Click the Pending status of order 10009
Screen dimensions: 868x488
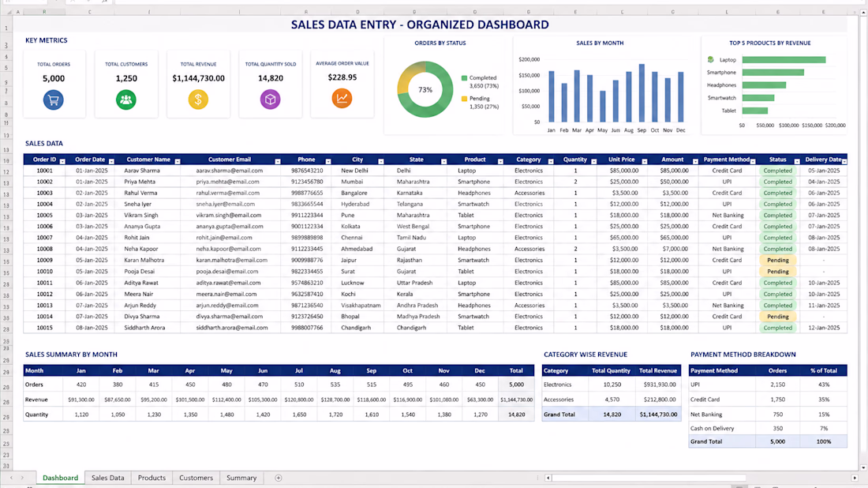coord(778,261)
